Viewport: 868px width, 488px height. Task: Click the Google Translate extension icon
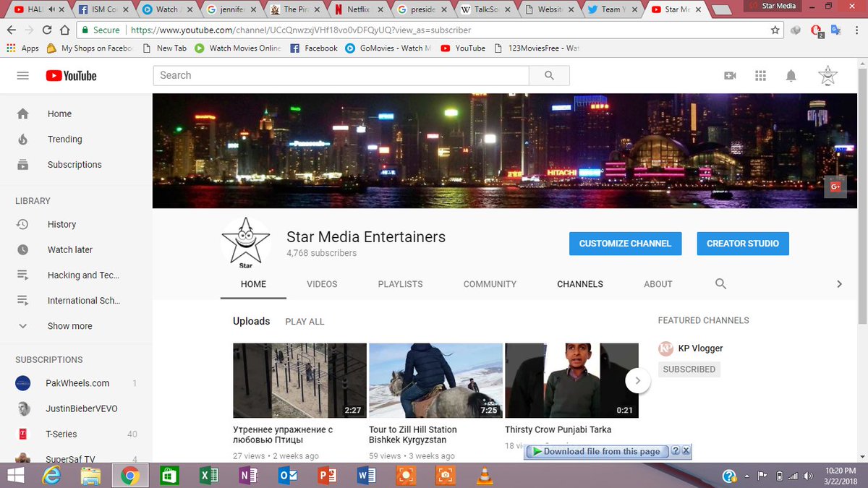[835, 30]
